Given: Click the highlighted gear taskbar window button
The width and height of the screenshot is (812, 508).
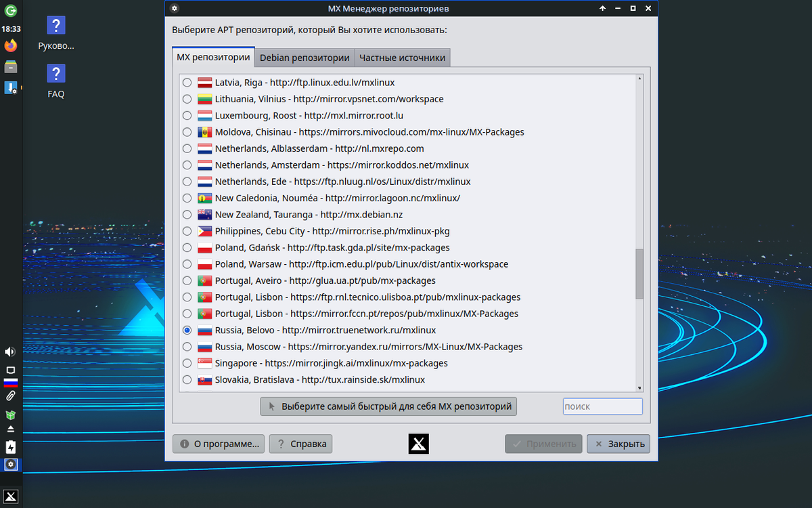Looking at the screenshot, I should point(11,465).
